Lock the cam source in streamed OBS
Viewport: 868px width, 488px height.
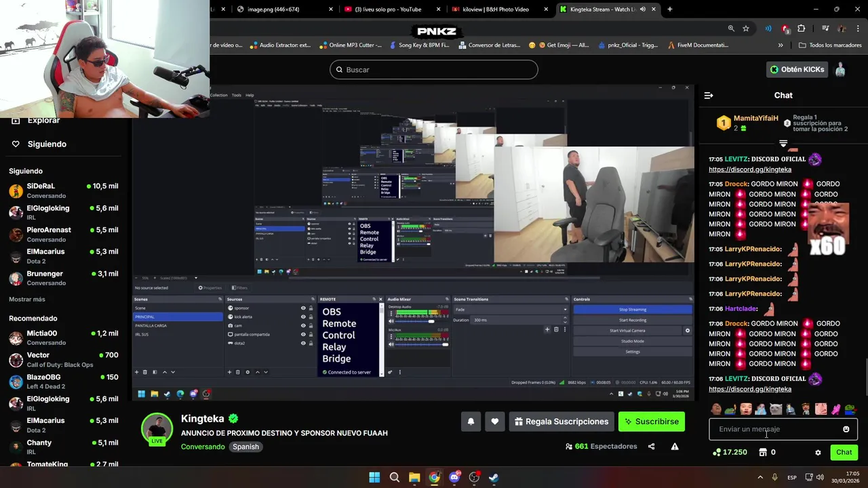311,325
